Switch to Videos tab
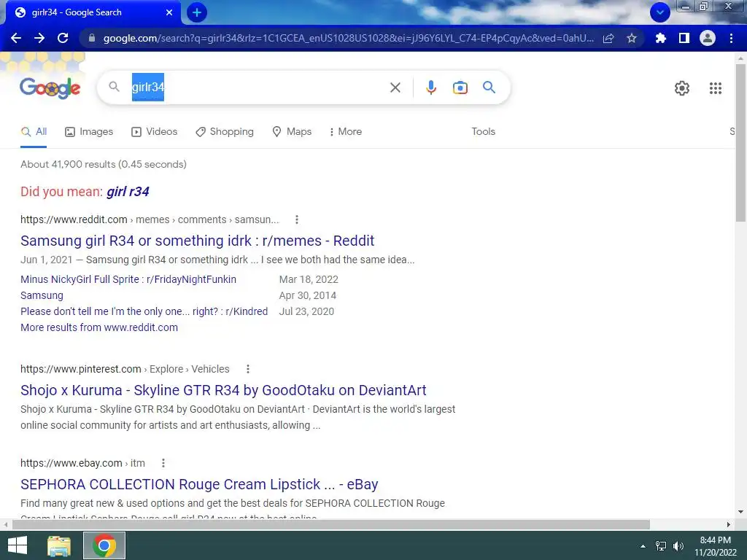Screen dimensions: 747x560 (x=155, y=132)
